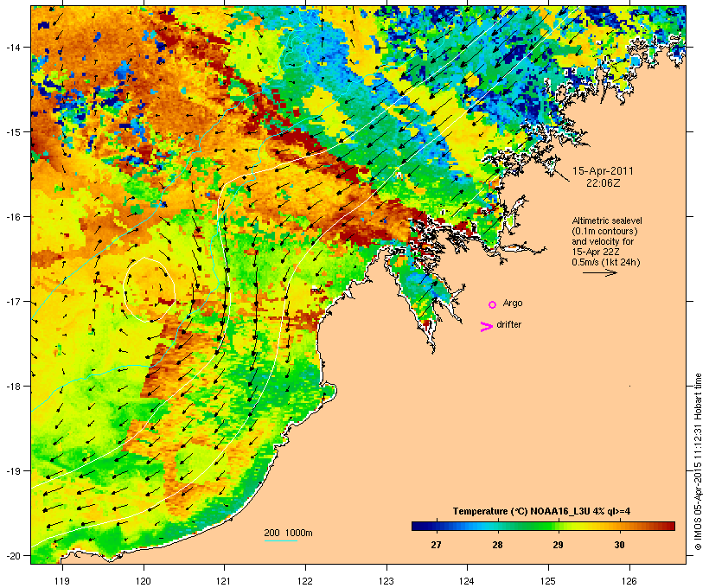Click the Argo legend label
Screen dimensions: 709x588
(513, 303)
